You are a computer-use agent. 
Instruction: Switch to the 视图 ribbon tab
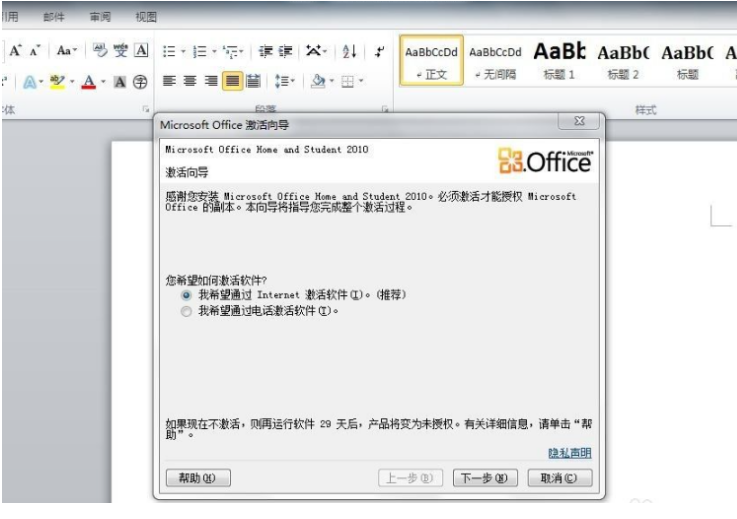[x=146, y=17]
